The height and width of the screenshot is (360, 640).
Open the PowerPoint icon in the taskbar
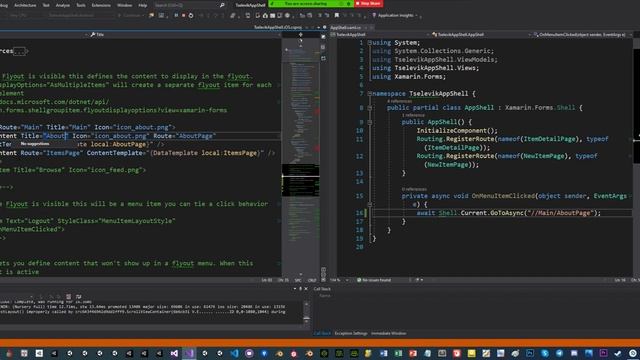tap(413, 353)
